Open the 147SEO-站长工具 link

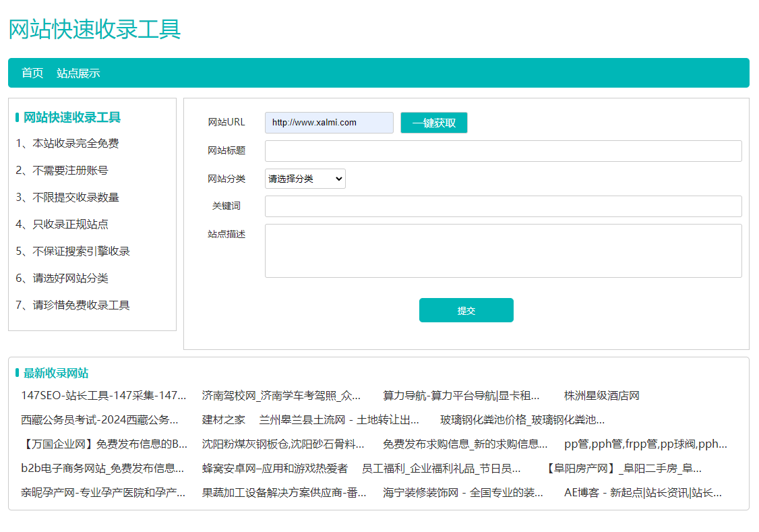pyautogui.click(x=102, y=396)
